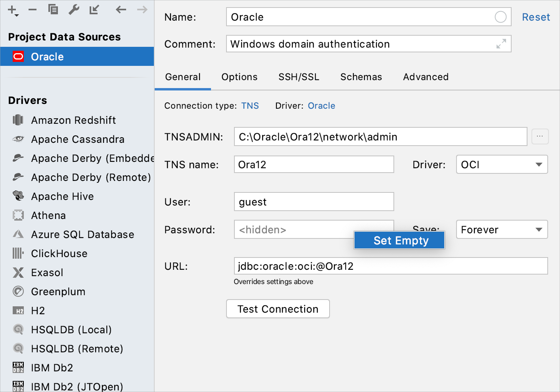Click the Exasol X icon
The height and width of the screenshot is (392, 560).
tap(18, 272)
